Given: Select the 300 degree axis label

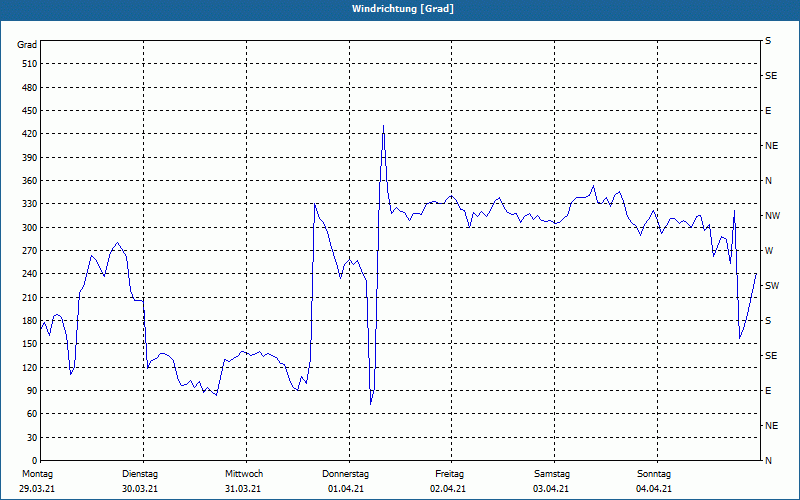Looking at the screenshot, I should click(x=30, y=228).
